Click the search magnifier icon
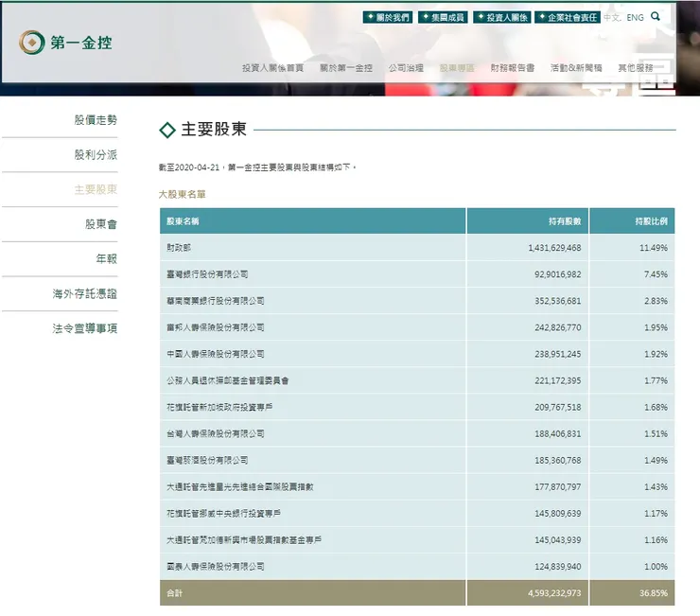 (655, 16)
